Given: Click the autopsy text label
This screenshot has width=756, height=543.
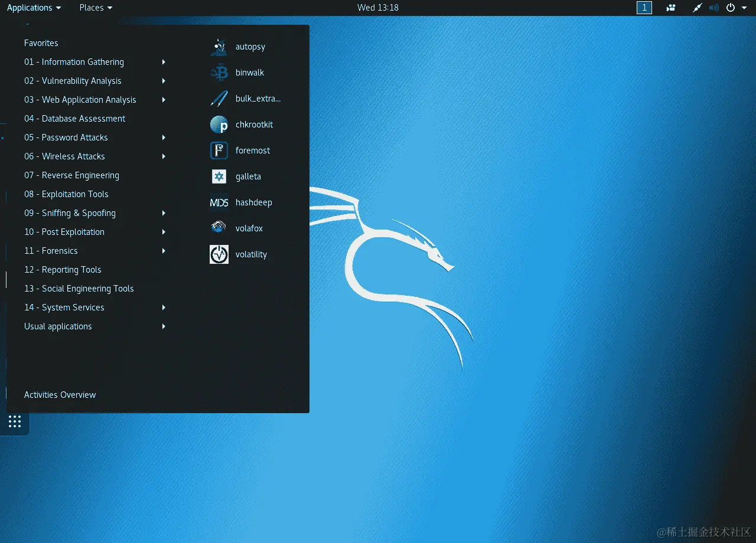Looking at the screenshot, I should (x=250, y=47).
